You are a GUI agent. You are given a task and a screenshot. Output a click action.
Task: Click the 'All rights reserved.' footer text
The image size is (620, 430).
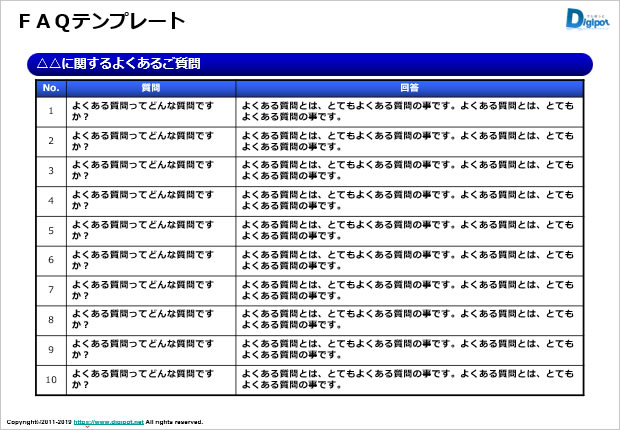174,422
